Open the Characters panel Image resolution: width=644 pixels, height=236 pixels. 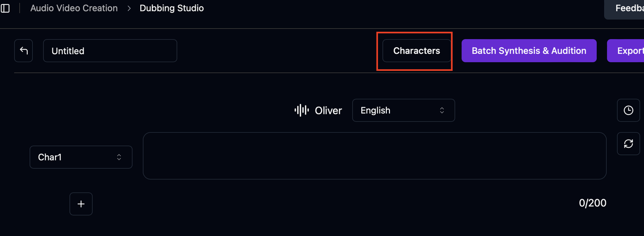point(417,51)
